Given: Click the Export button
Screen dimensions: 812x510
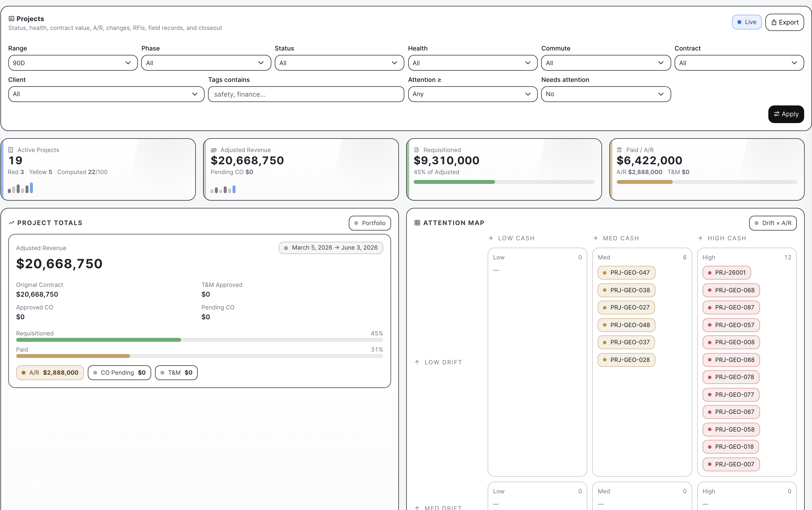Looking at the screenshot, I should click(x=784, y=22).
